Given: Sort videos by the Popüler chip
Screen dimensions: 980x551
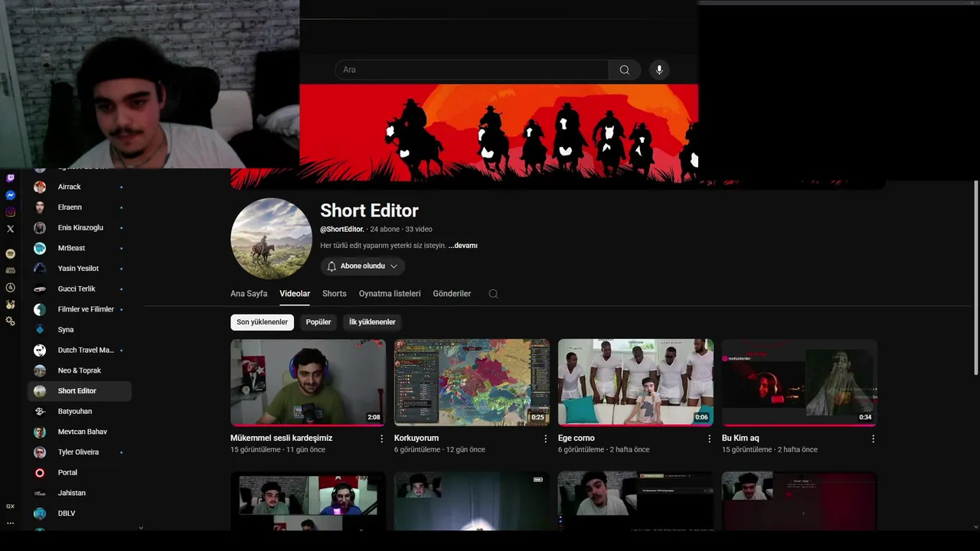Looking at the screenshot, I should pyautogui.click(x=318, y=322).
